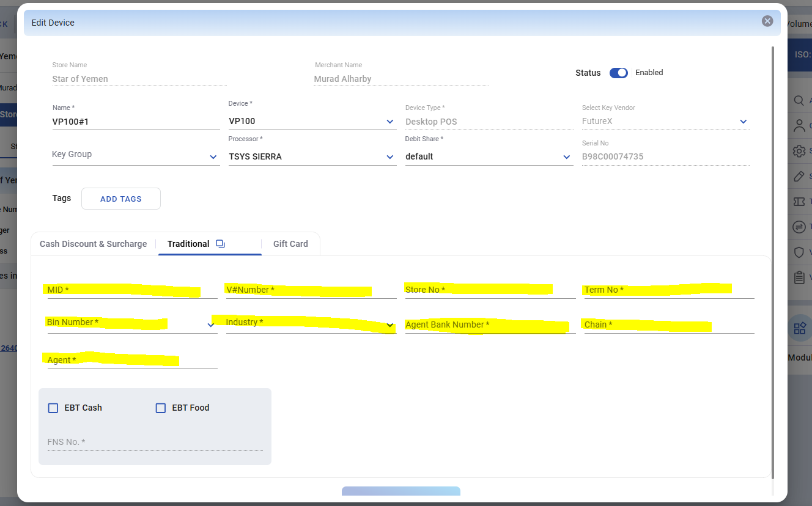Toggle the Status Enabled switch

coord(619,73)
